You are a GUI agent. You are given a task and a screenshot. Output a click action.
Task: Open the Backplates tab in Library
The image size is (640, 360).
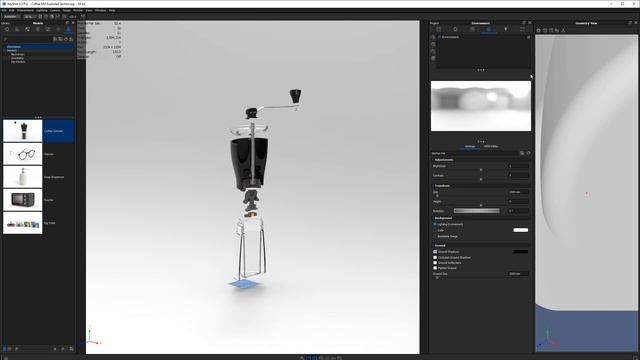(x=48, y=29)
